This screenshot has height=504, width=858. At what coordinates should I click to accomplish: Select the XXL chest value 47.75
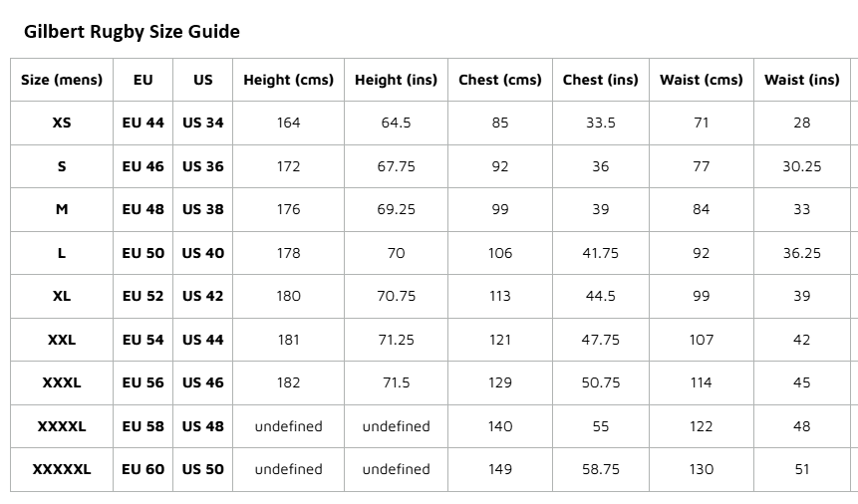(x=601, y=340)
